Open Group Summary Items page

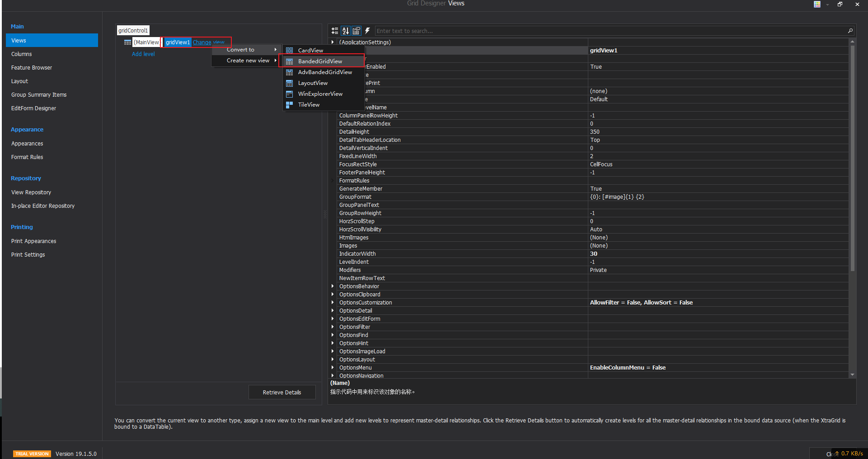52,94
